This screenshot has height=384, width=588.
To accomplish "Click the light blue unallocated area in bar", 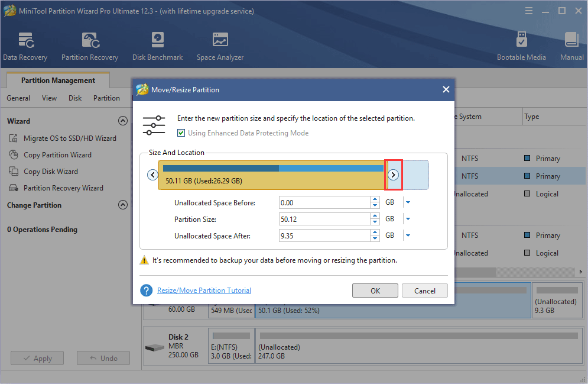I will (x=415, y=175).
